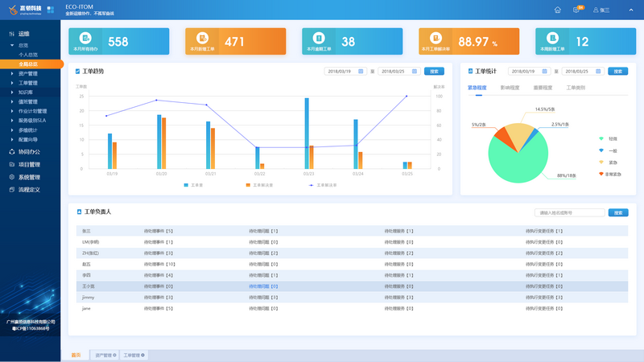Click icon on the 471 stat card
The image size is (644, 362).
click(x=202, y=38)
